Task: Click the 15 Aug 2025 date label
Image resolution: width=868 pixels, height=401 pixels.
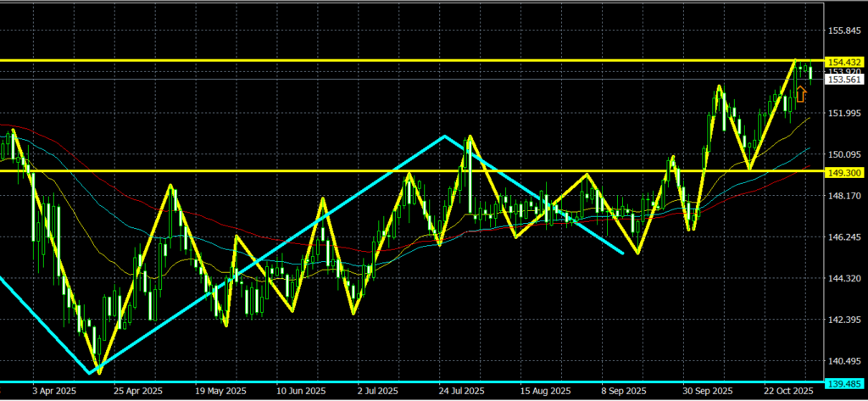Action: pos(544,391)
